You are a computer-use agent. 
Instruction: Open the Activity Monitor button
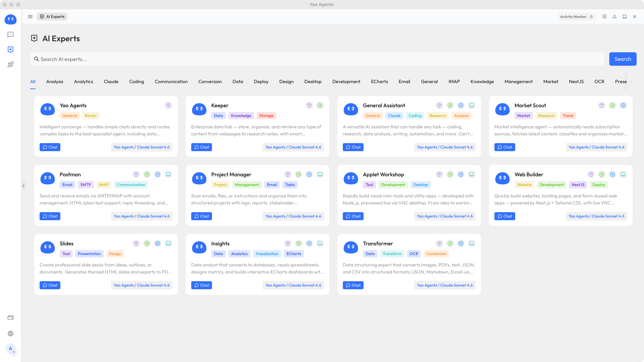[x=577, y=16]
